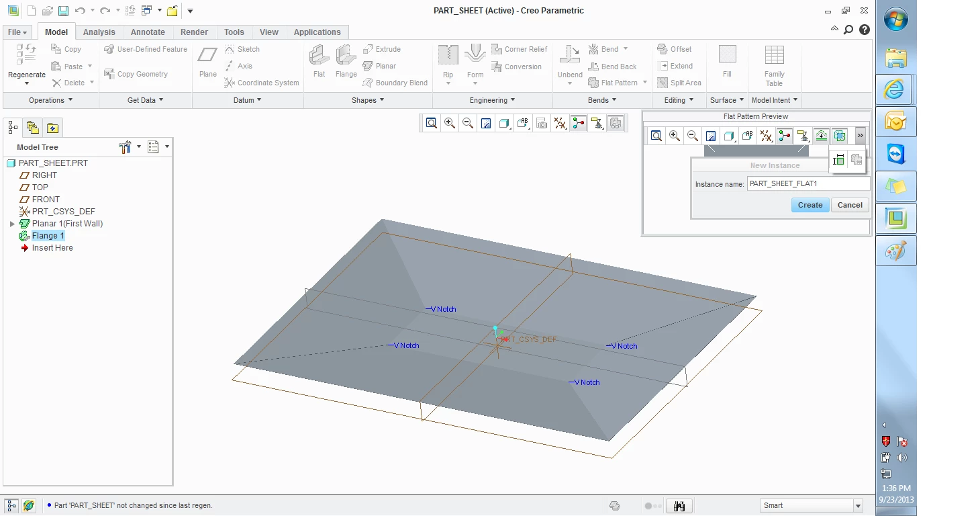Click Zoom Out in main graphics toolbar
980x516 pixels.
468,123
